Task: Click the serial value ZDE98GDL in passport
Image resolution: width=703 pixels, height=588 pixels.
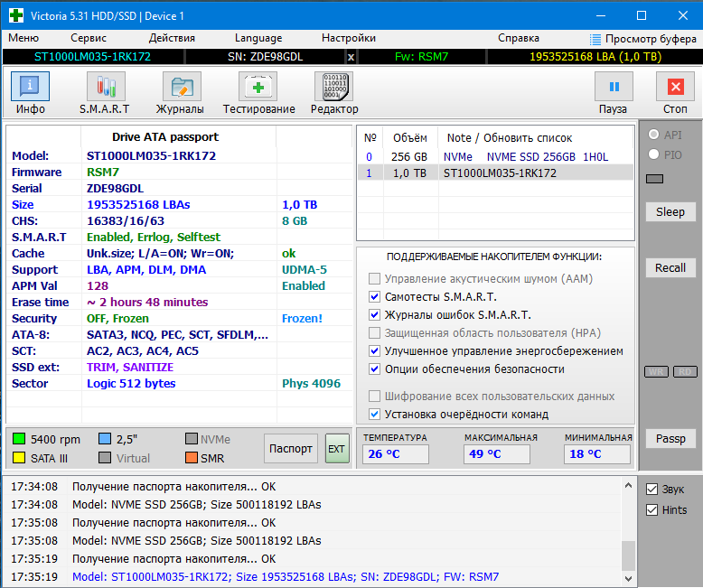Action: tap(115, 188)
